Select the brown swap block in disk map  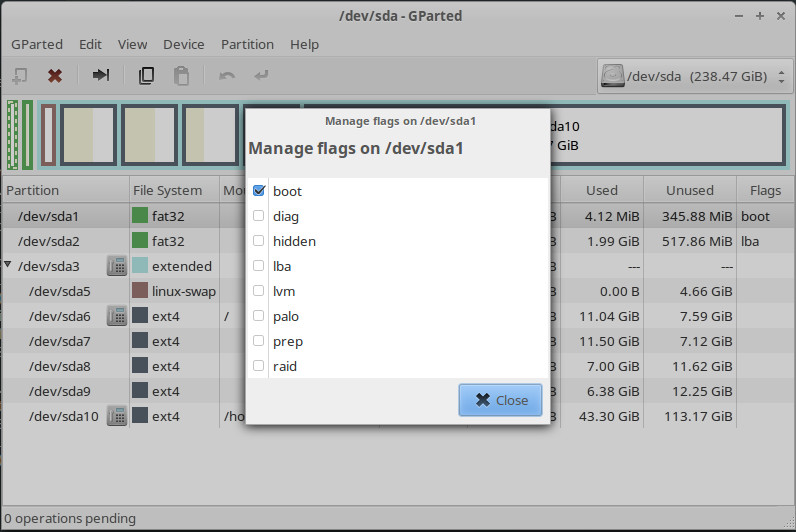48,135
